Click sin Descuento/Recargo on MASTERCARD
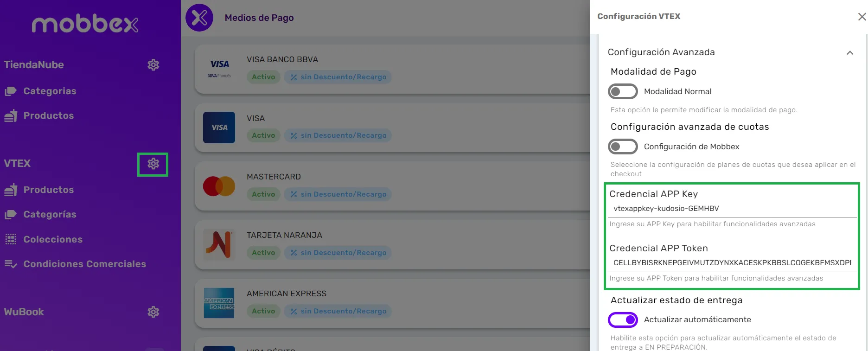 338,194
